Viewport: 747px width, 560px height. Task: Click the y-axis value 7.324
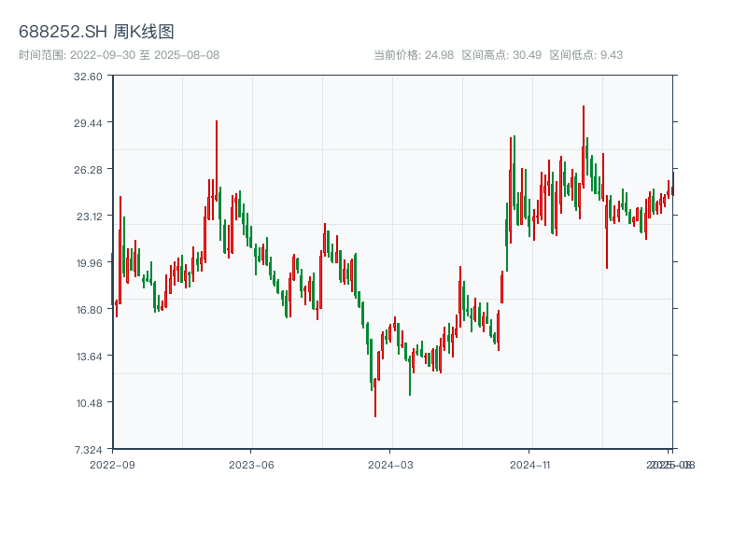tap(88, 450)
